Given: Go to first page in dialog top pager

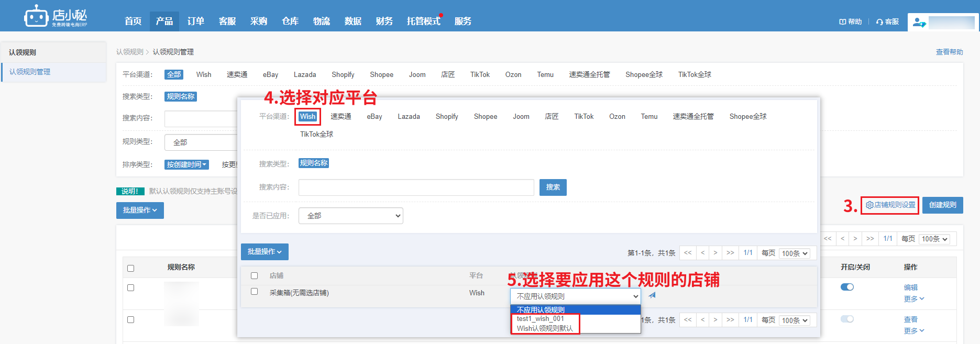Looking at the screenshot, I should click(688, 253).
